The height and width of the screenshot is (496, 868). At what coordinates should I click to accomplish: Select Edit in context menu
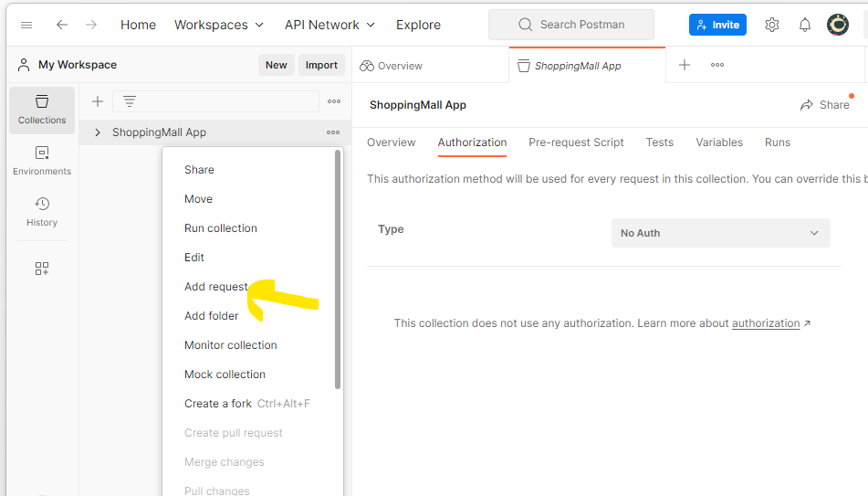(194, 258)
